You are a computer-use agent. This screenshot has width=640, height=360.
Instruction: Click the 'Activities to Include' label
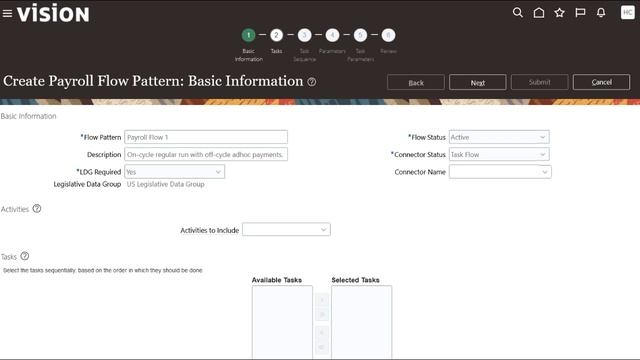pos(210,231)
